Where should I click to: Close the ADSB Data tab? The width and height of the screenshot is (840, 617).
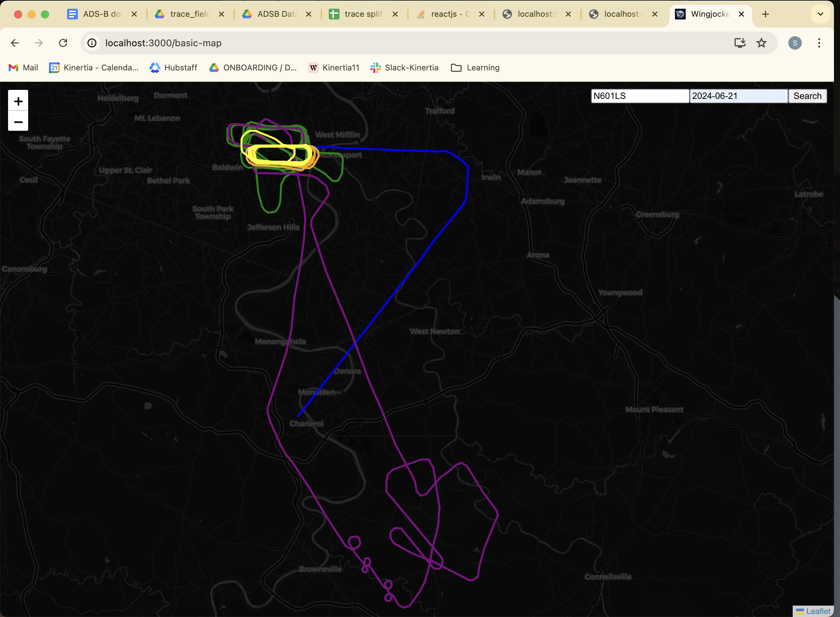click(x=309, y=14)
